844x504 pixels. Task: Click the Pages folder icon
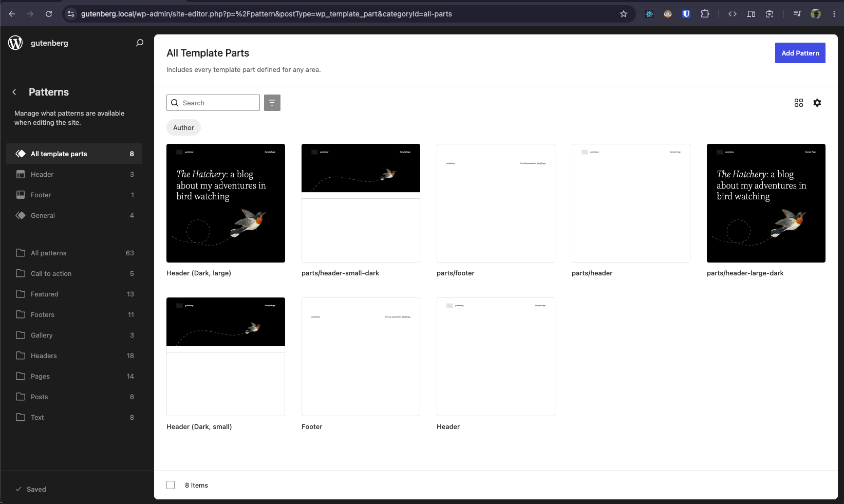point(21,376)
